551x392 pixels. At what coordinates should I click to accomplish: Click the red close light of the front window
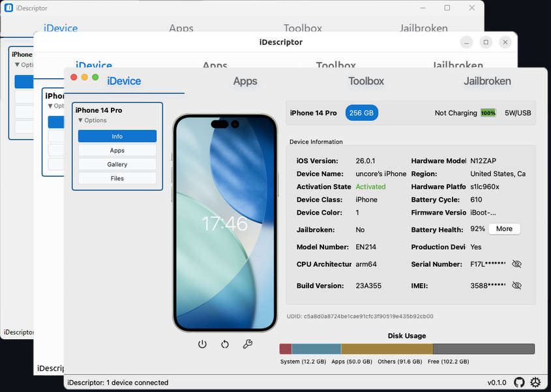point(74,78)
